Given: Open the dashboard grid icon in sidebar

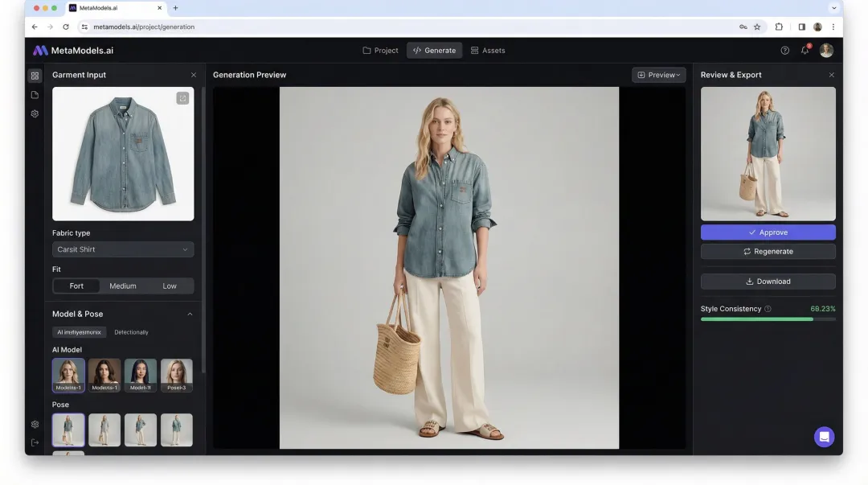Looking at the screenshot, I should pos(34,75).
